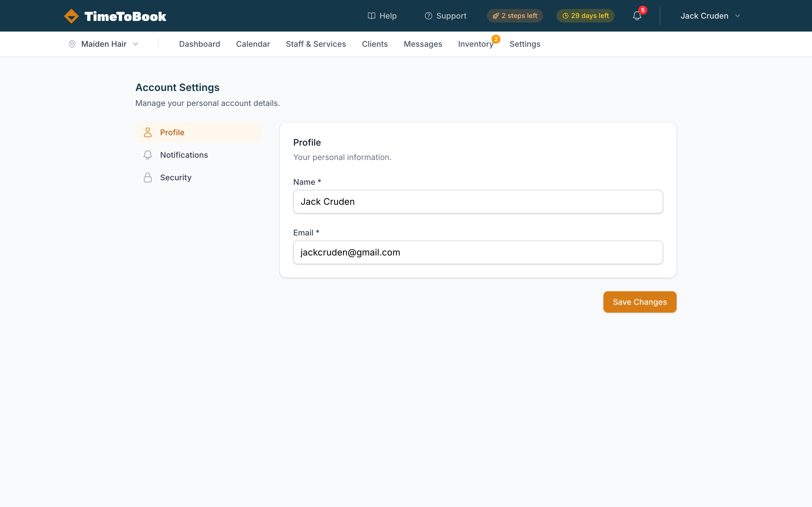Open the Inventory badge showing 2 items
Screen dimensions: 812x507
pos(496,39)
